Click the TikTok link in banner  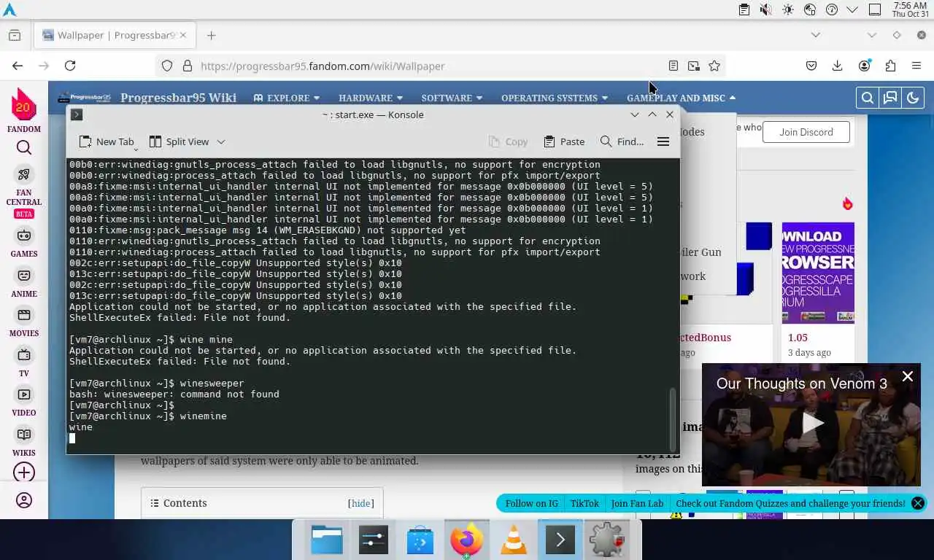click(x=584, y=503)
